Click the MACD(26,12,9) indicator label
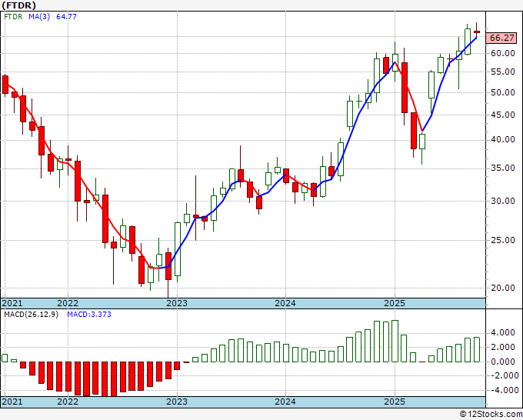The image size is (523, 420). click(31, 315)
